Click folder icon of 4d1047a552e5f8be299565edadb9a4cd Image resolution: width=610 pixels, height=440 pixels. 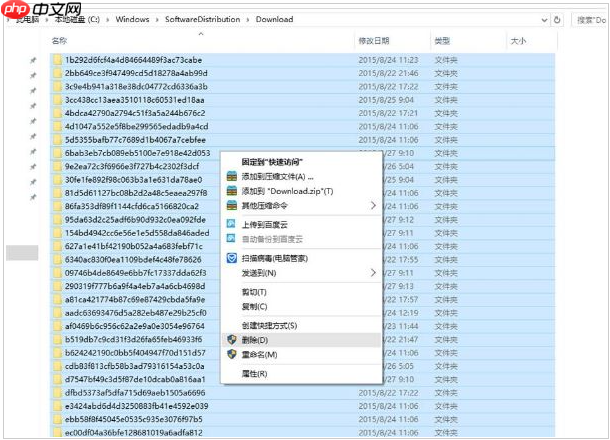pos(57,126)
